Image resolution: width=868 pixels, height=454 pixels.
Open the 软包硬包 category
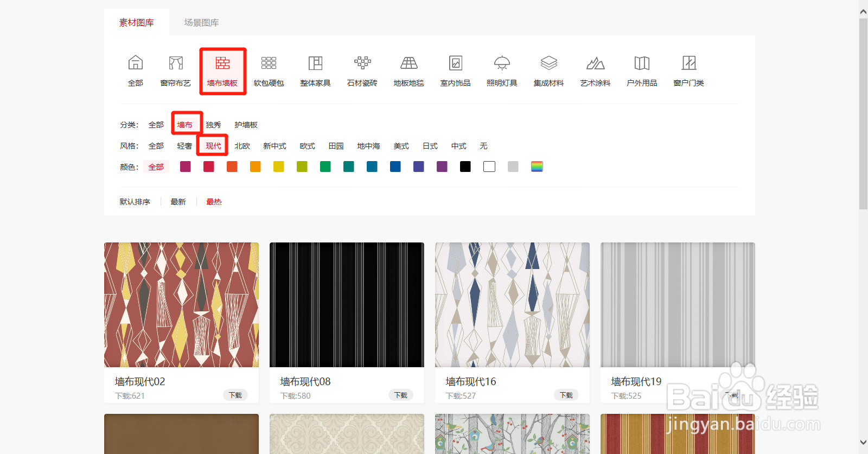coord(269,71)
